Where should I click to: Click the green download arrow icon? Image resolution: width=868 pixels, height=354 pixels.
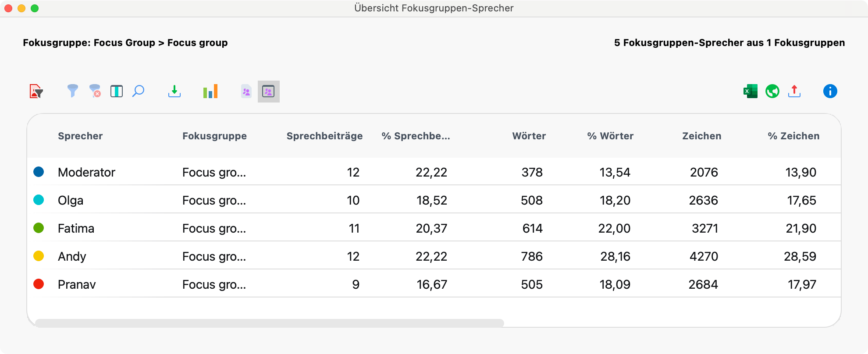pos(174,91)
